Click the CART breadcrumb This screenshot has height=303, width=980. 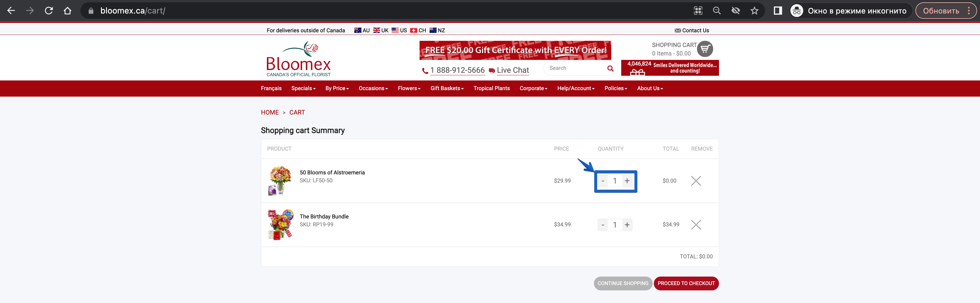click(297, 113)
